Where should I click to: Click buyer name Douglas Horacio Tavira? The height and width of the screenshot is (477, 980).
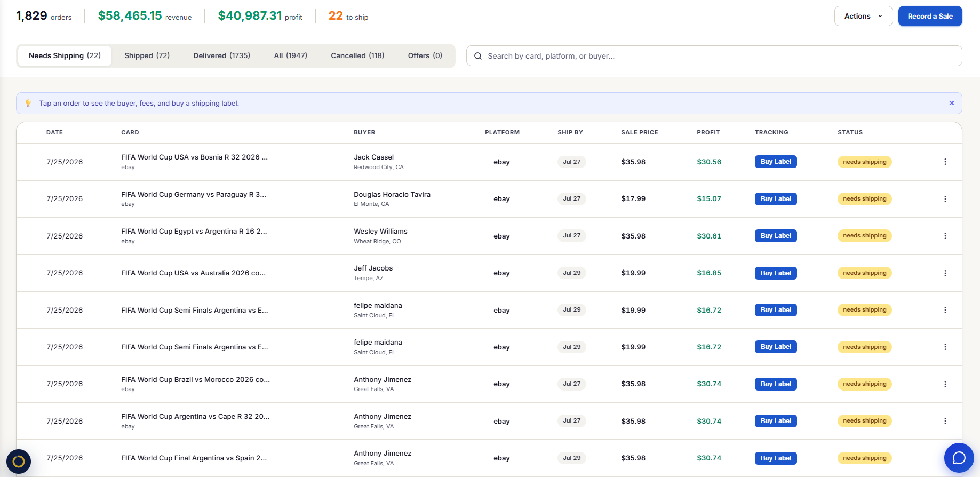pos(392,195)
